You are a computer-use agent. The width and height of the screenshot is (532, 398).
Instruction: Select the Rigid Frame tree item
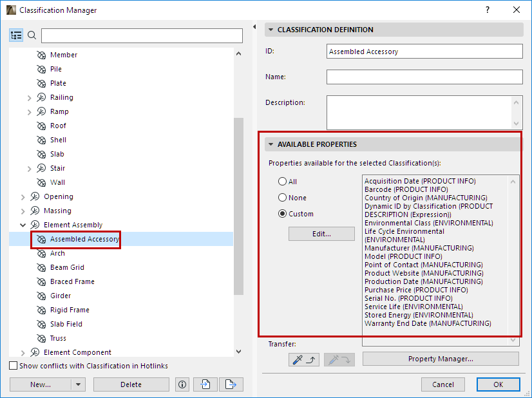click(70, 310)
